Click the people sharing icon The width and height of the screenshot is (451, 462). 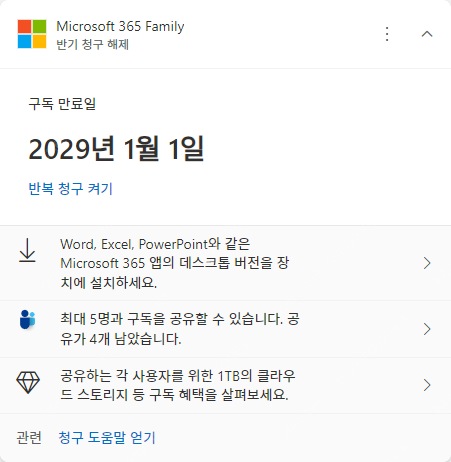click(x=27, y=319)
